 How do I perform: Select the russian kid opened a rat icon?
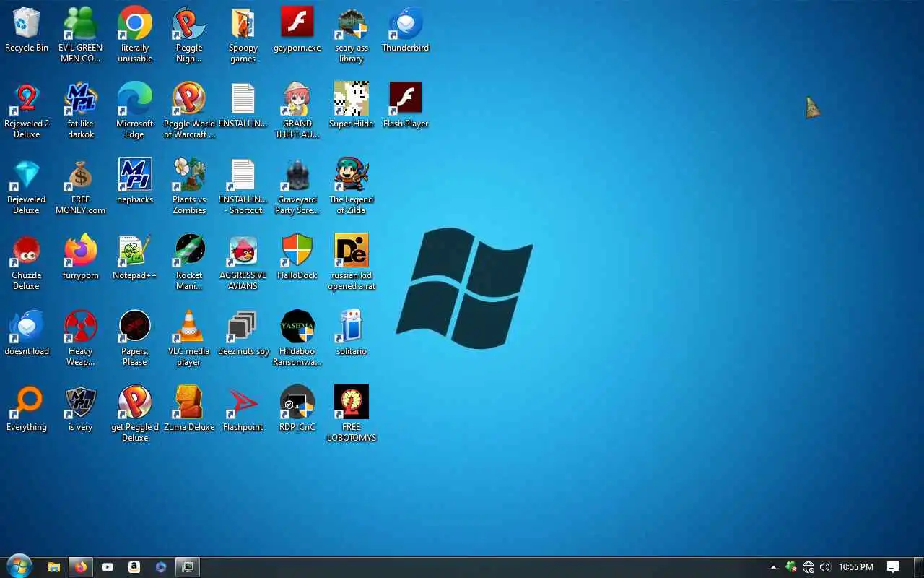352,262
